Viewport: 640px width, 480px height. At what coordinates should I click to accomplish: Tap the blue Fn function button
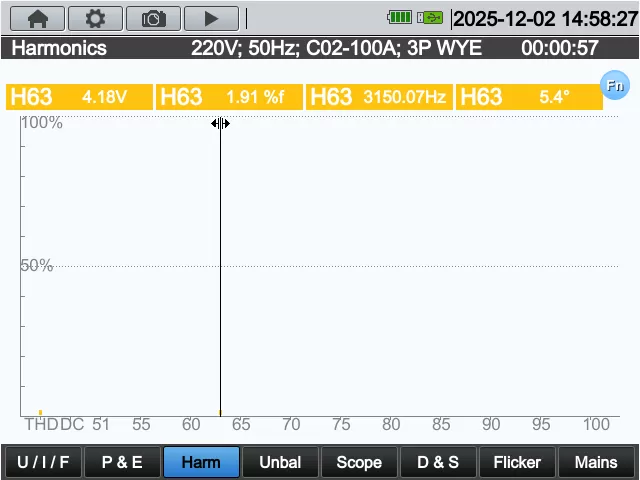pos(614,86)
